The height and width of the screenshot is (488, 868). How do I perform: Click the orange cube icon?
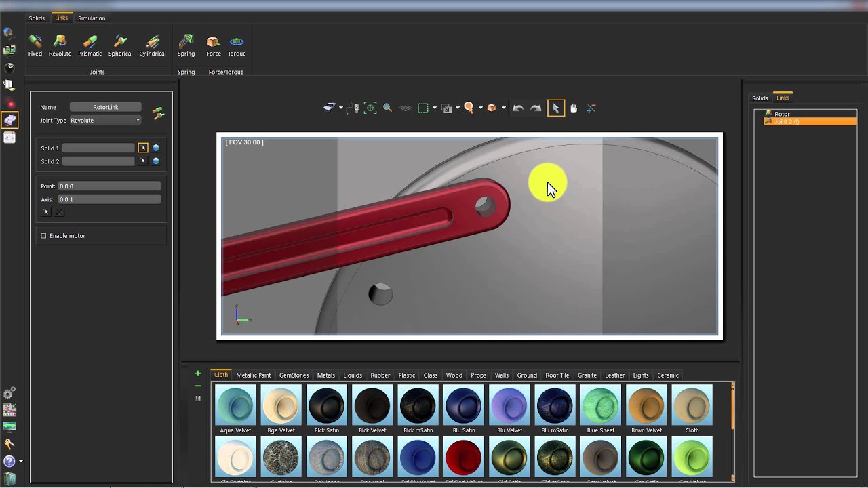coord(492,108)
